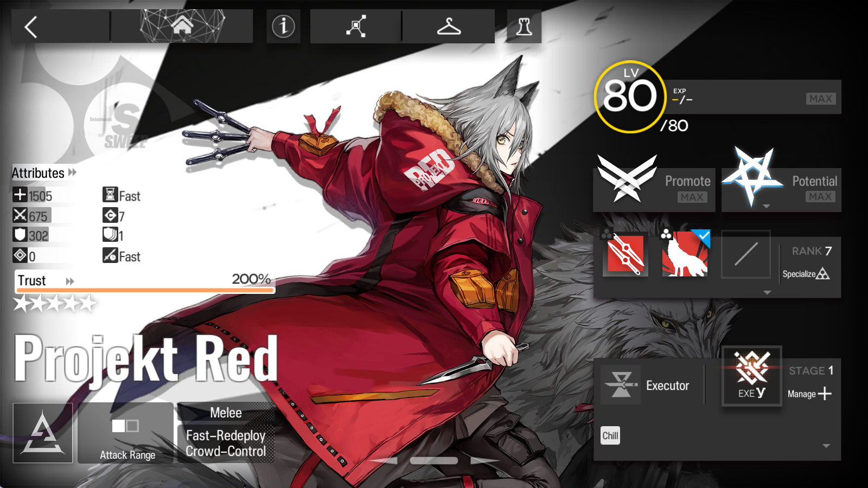Tap the defense value 302

pos(39,236)
